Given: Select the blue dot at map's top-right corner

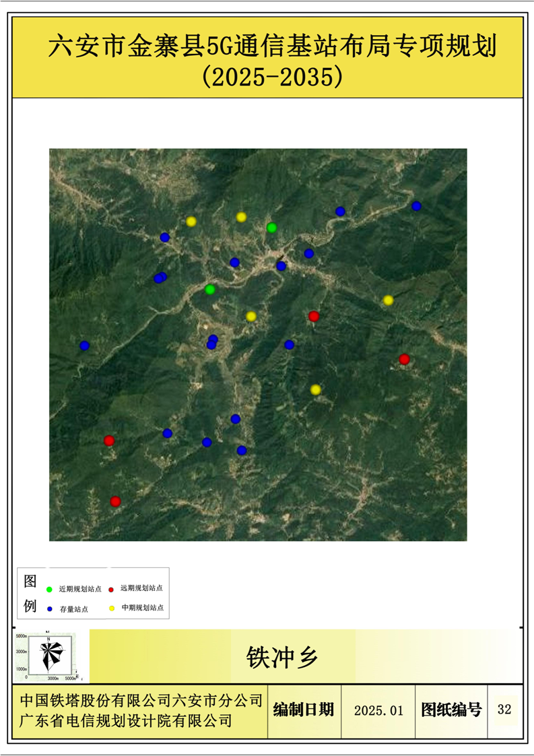Looking at the screenshot, I should pyautogui.click(x=416, y=206).
